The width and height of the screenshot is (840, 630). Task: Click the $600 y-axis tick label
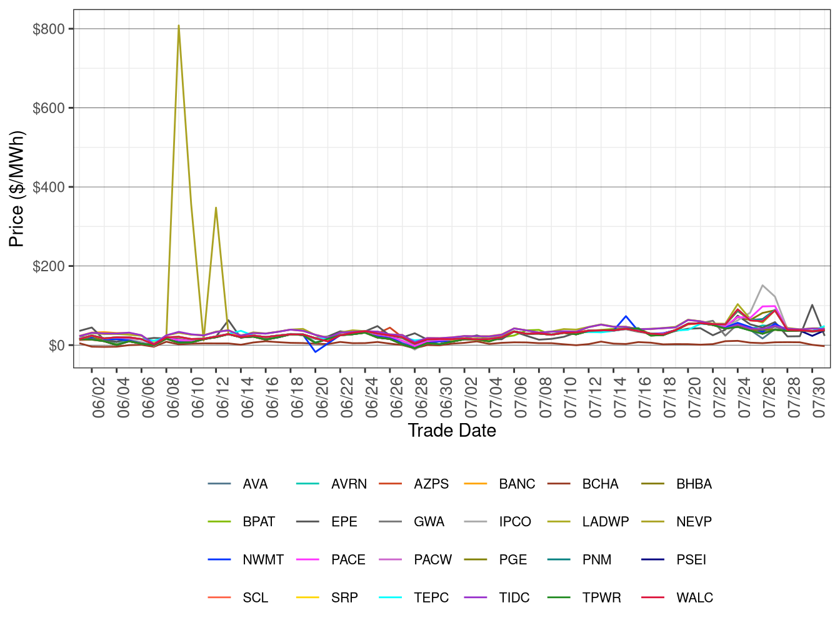coord(50,108)
